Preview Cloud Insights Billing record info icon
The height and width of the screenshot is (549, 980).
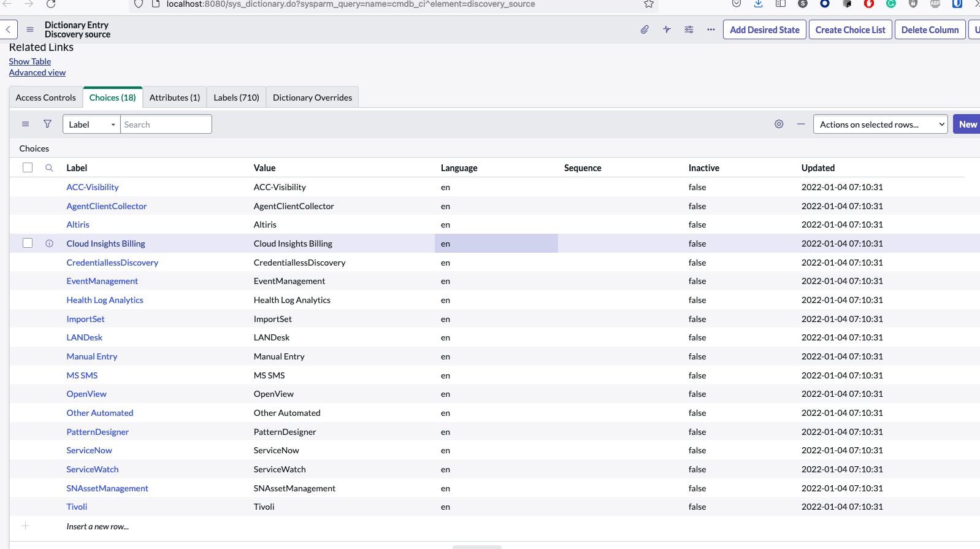[49, 244]
